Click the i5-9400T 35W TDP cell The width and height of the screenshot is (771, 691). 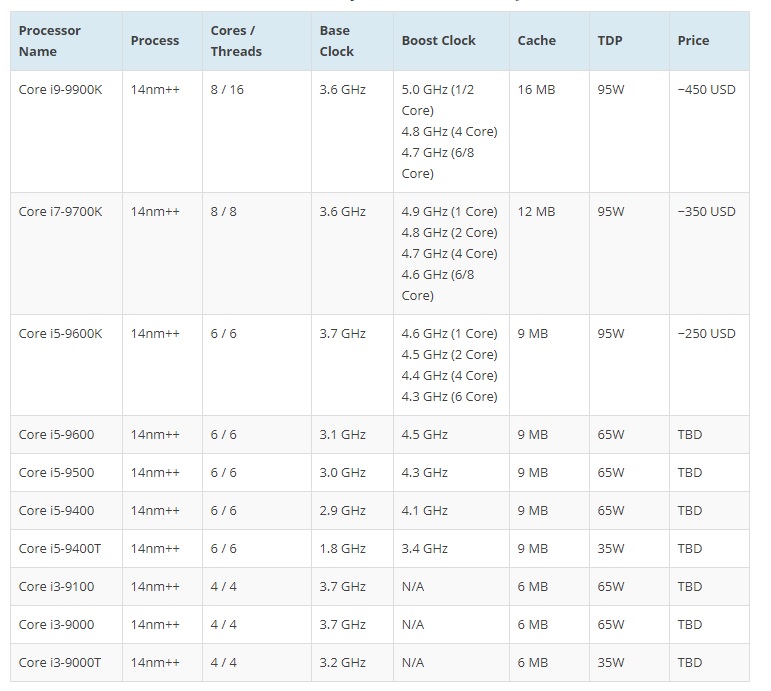629,548
